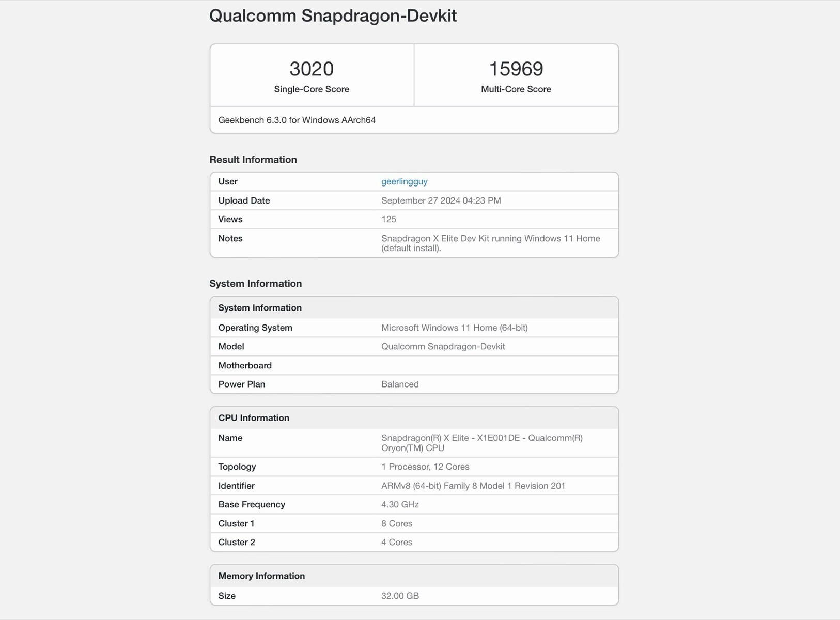Viewport: 840px width, 620px height.
Task: Click the Result Information heading
Action: point(253,160)
